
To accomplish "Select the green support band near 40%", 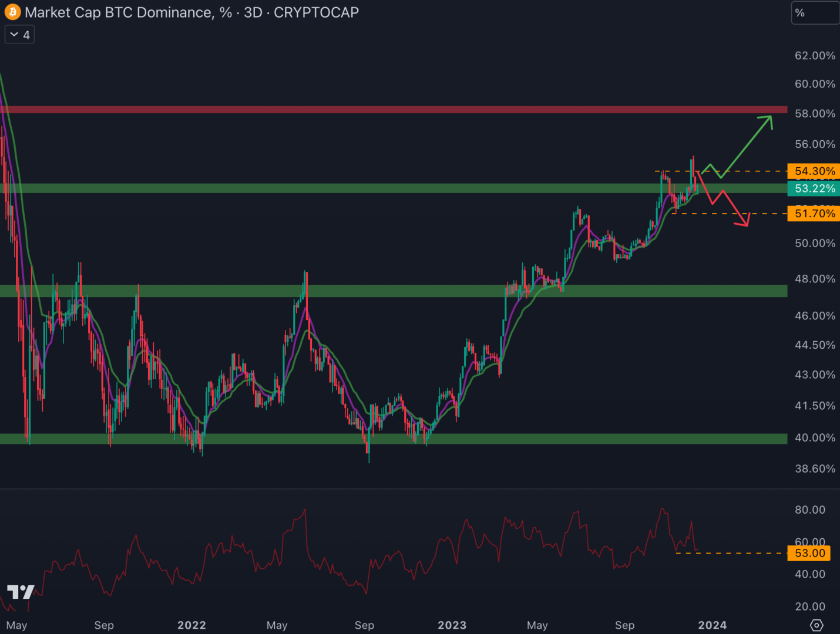I will pyautogui.click(x=394, y=439).
